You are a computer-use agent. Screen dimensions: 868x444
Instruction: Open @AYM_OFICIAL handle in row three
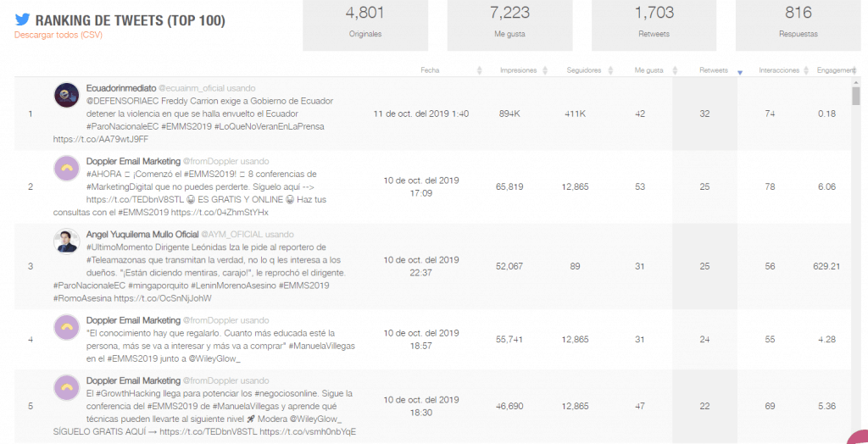click(x=232, y=234)
